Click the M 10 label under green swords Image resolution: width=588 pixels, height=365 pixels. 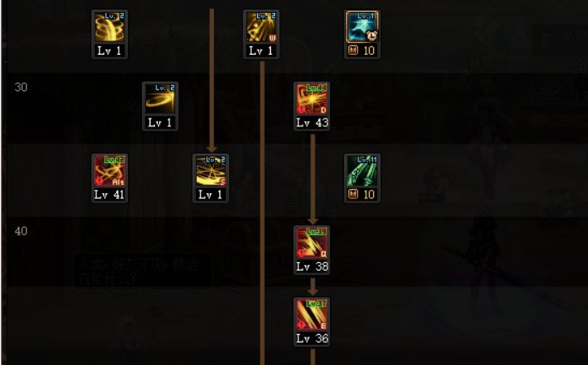(362, 194)
